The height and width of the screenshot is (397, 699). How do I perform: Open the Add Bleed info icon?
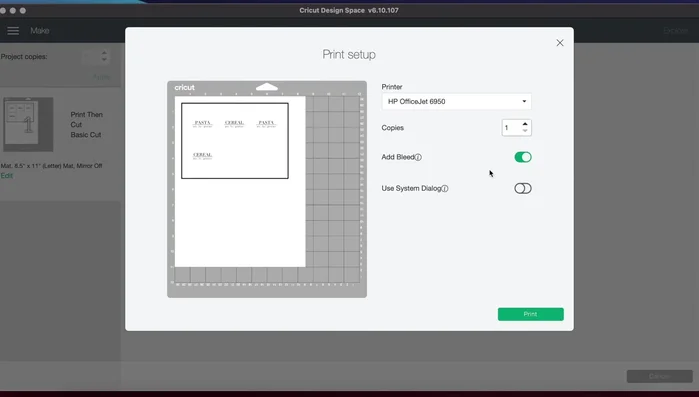pos(418,157)
